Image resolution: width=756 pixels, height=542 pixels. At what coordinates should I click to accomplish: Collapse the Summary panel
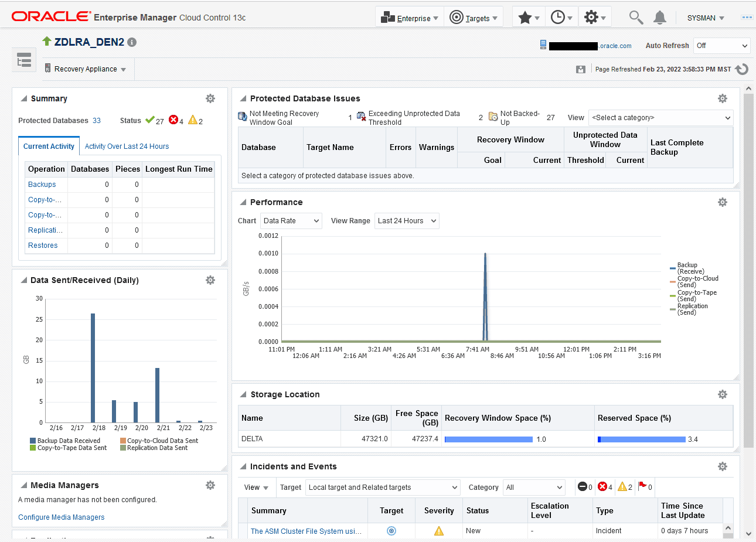pyautogui.click(x=24, y=98)
